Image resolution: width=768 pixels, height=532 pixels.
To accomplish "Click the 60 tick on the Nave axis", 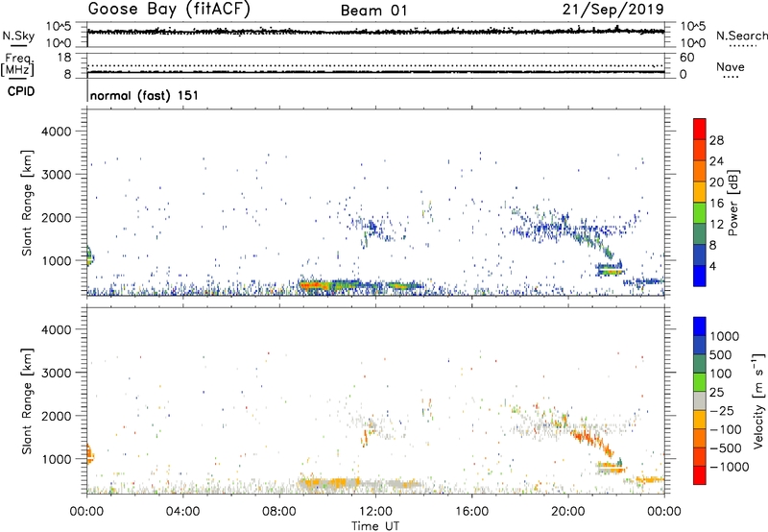I will point(686,58).
